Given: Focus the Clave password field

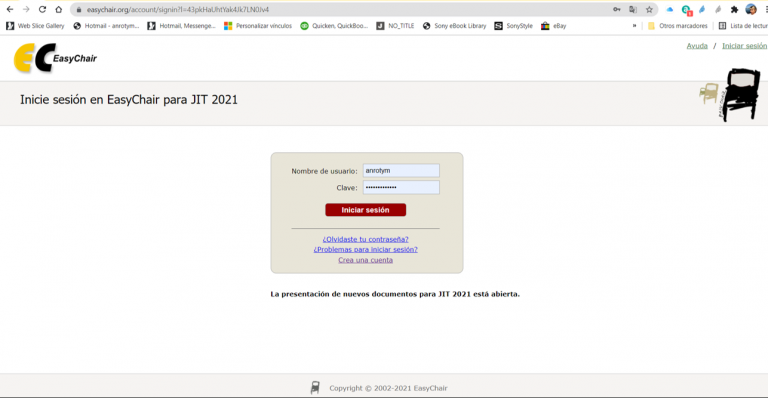Looking at the screenshot, I should pyautogui.click(x=401, y=187).
